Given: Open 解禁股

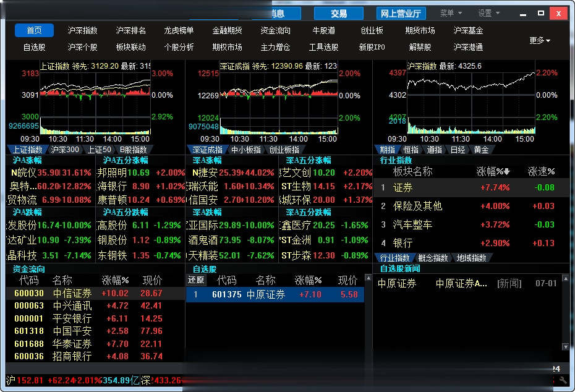Looking at the screenshot, I should click(x=420, y=48).
